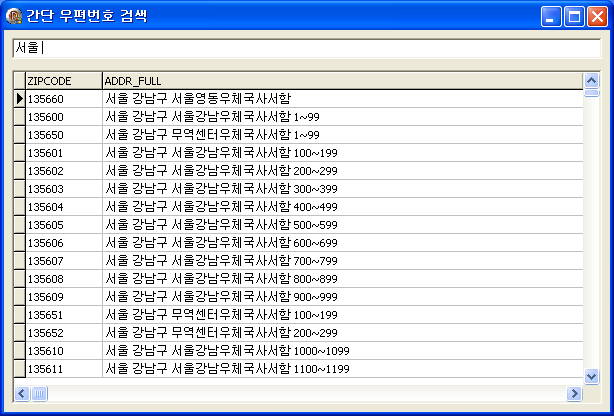Click the horizontal scrollbar thumb
This screenshot has width=614, height=416.
(x=39, y=393)
